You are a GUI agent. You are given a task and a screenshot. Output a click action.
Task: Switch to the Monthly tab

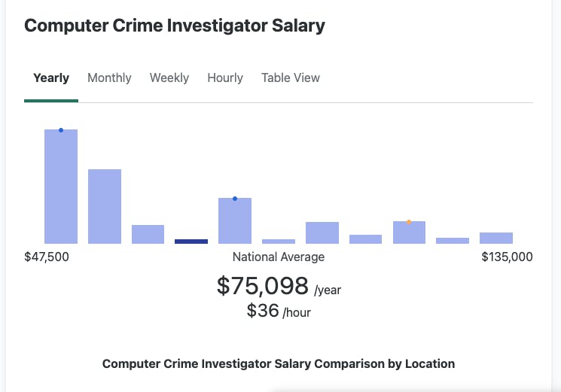(x=109, y=77)
